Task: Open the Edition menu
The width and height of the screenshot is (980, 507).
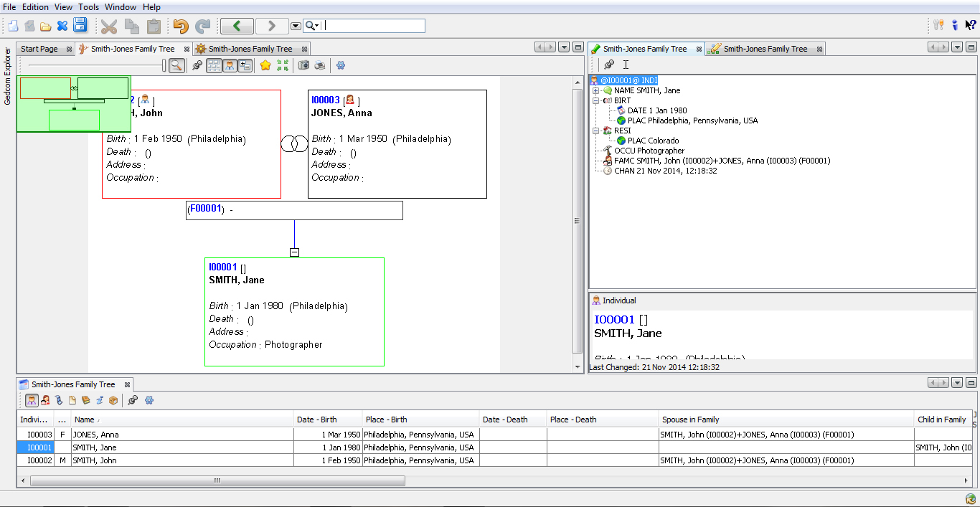Action: pyautogui.click(x=35, y=6)
